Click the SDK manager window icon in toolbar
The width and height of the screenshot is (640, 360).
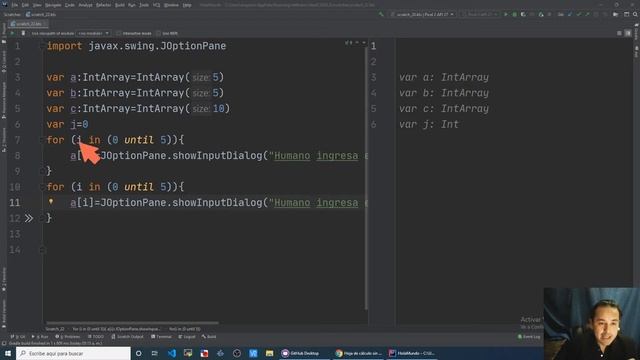click(x=627, y=14)
